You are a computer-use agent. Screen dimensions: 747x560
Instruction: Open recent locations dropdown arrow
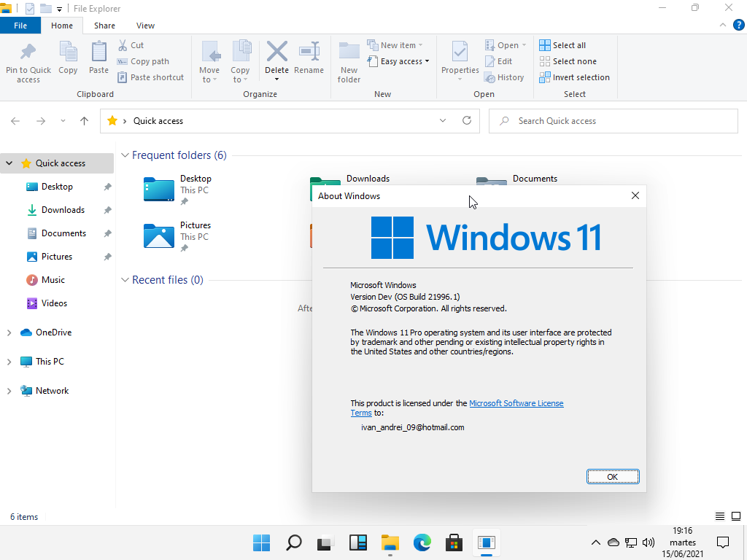point(63,121)
